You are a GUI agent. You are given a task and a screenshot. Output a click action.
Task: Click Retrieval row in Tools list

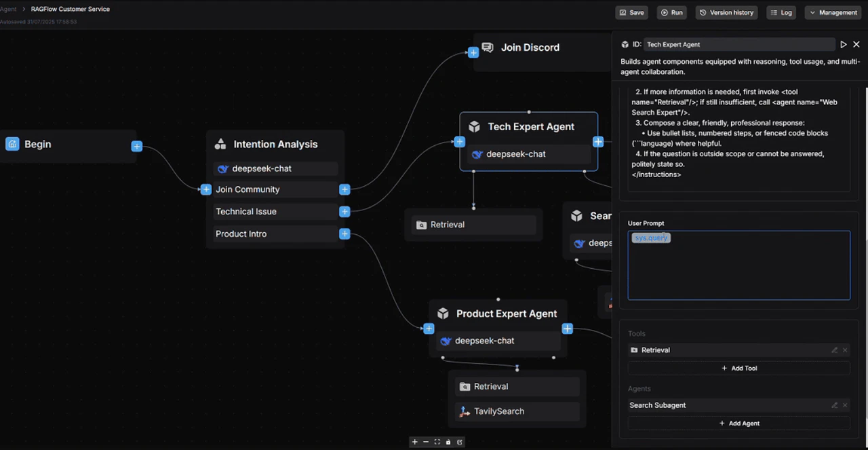739,350
